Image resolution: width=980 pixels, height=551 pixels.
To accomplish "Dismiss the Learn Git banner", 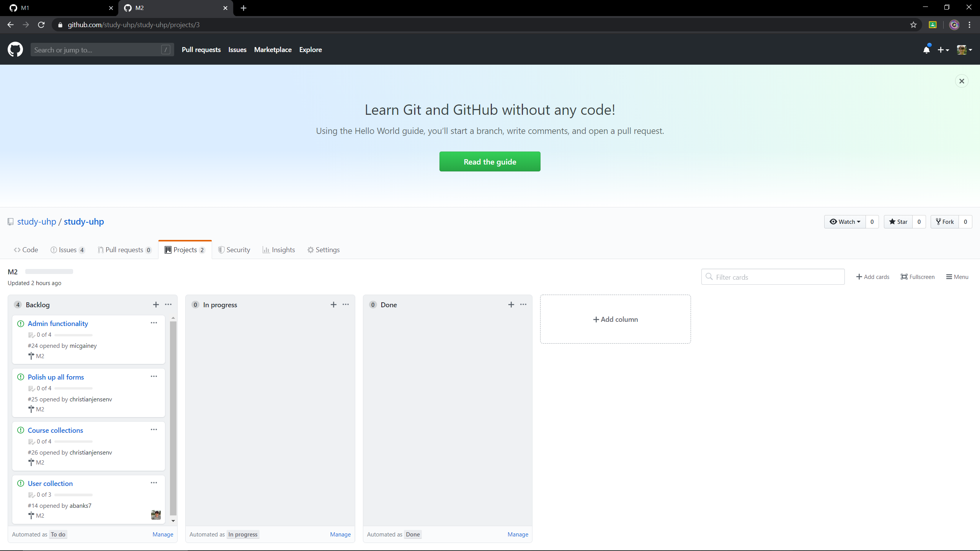I will pyautogui.click(x=962, y=81).
